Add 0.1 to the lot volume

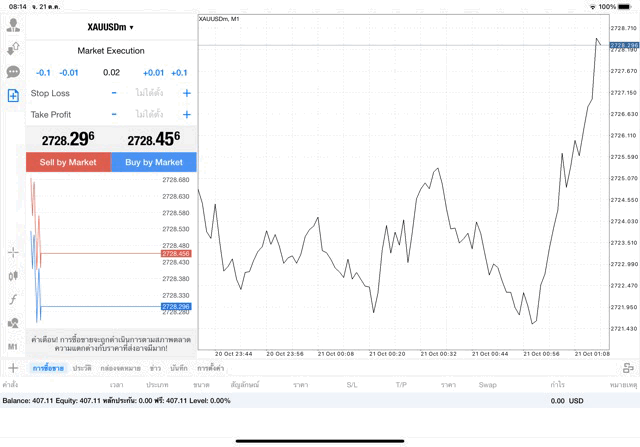(x=179, y=72)
